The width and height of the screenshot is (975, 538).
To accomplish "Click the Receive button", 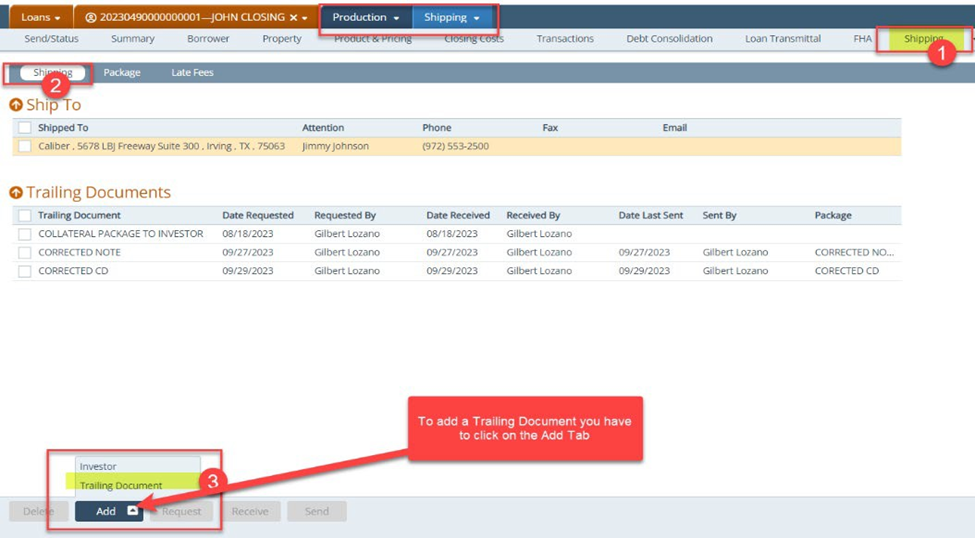I will tap(250, 511).
